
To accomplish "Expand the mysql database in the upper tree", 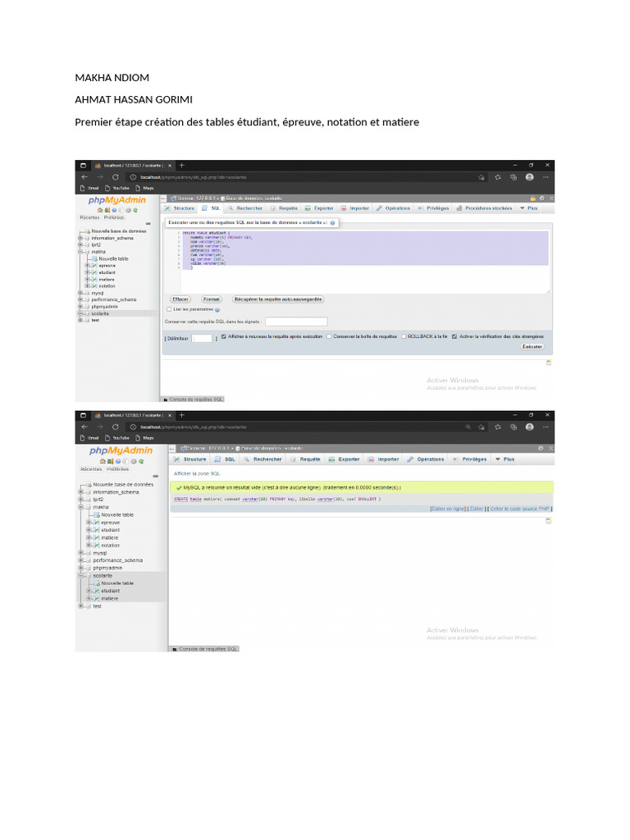I will [x=80, y=293].
